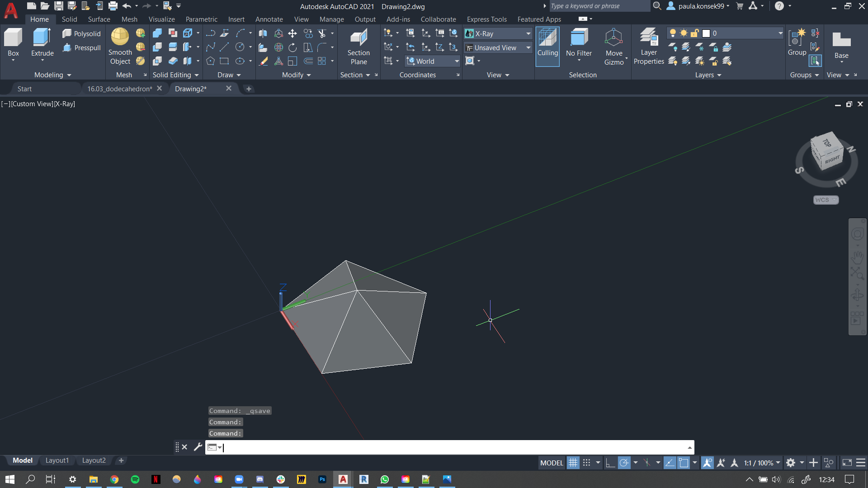Click the Smooth More mesh icon
Viewport: 868px width, 488px height.
[x=141, y=33]
